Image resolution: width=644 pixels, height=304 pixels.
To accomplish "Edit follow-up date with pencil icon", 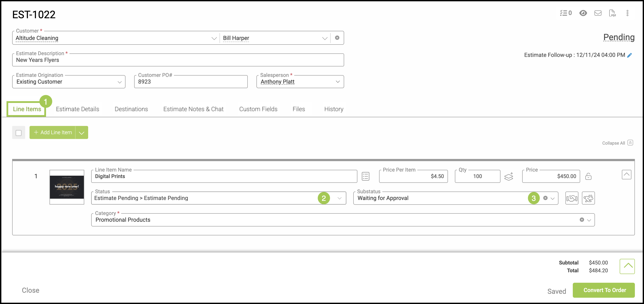I will (630, 55).
